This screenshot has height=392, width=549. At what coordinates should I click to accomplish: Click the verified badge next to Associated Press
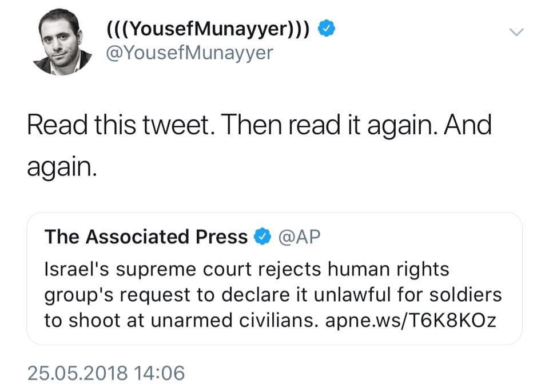[262, 237]
